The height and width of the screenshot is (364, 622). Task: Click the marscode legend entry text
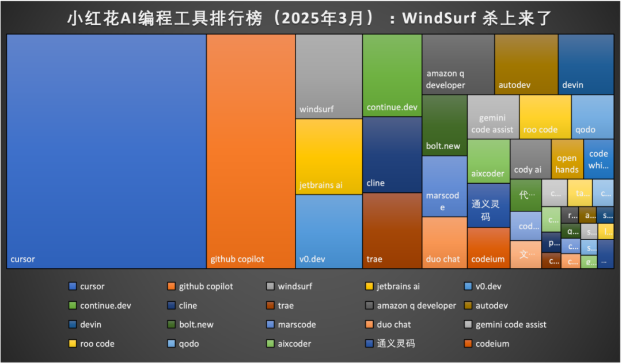tap(297, 324)
